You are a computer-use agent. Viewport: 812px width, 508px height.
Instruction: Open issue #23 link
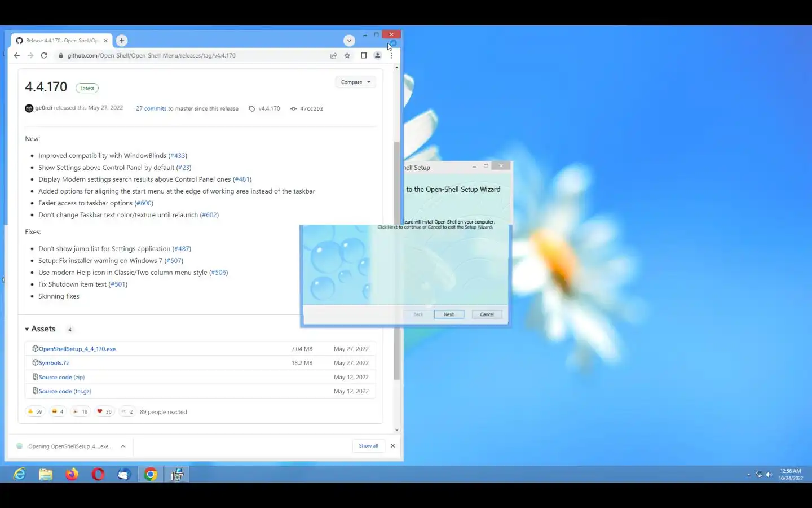point(184,168)
